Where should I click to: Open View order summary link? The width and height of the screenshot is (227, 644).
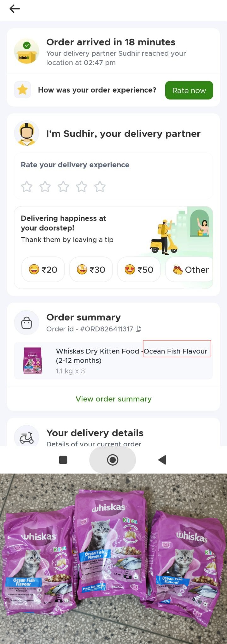coord(113,399)
